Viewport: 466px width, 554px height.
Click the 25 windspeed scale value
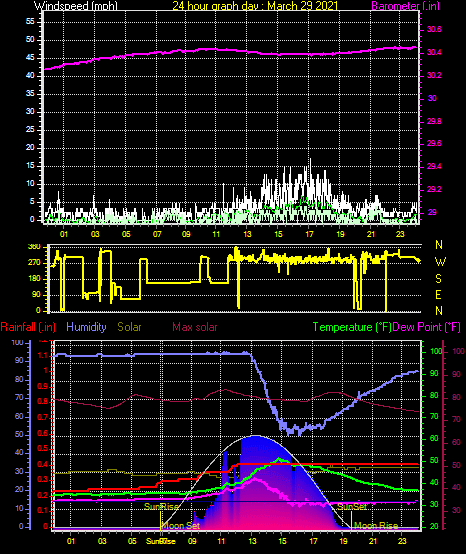click(x=30, y=129)
